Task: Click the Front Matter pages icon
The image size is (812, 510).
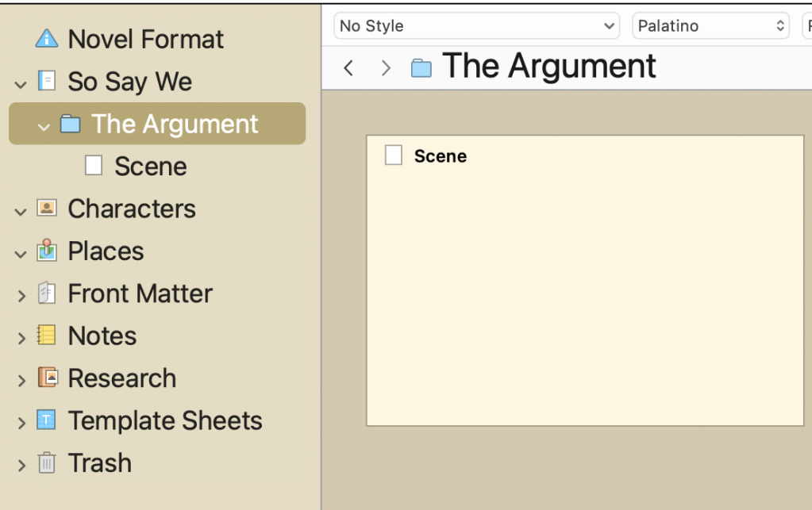Action: pyautogui.click(x=47, y=293)
